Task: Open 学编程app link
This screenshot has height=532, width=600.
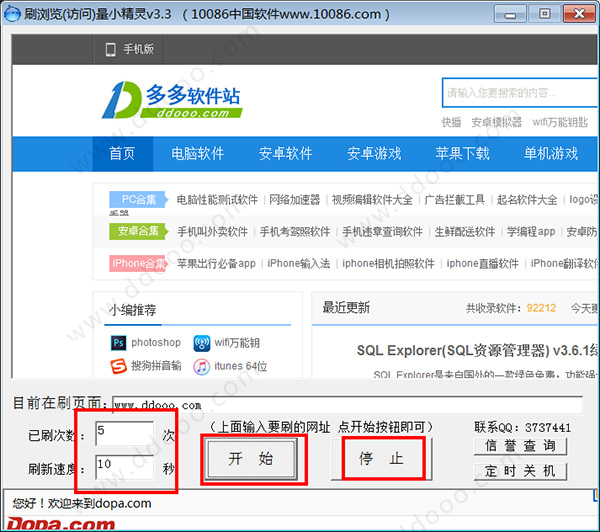Action: 531,232
